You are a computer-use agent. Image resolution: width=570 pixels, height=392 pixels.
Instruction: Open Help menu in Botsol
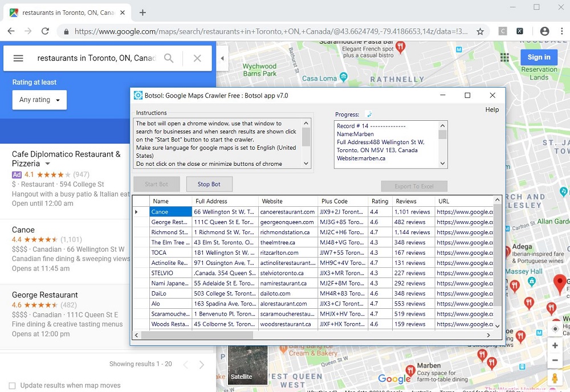[x=492, y=110]
